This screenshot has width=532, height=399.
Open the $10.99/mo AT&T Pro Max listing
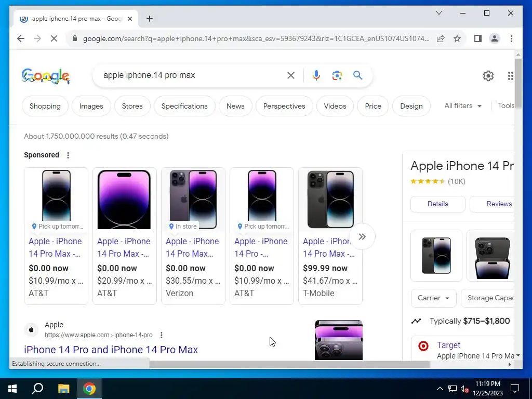pyautogui.click(x=56, y=236)
